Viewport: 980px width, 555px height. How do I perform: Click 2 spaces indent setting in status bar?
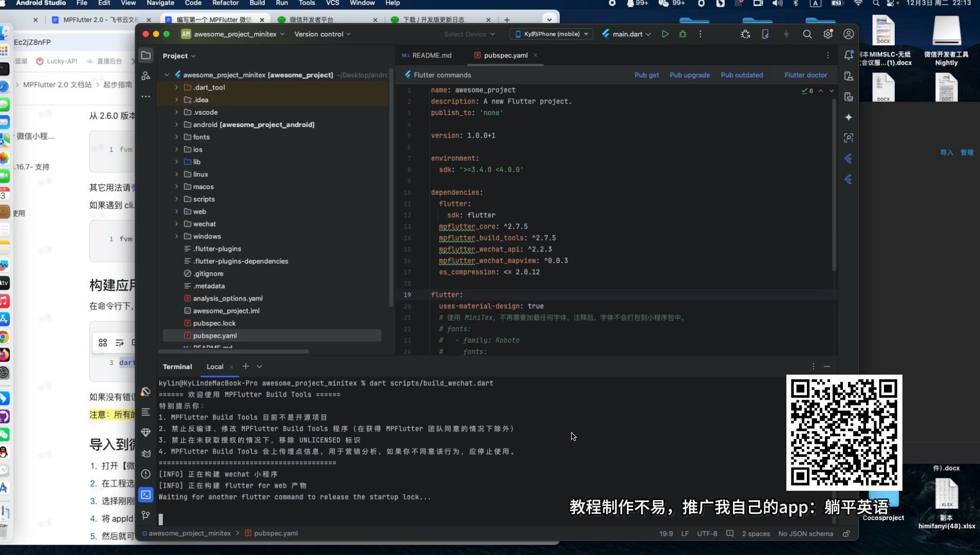[x=756, y=533]
